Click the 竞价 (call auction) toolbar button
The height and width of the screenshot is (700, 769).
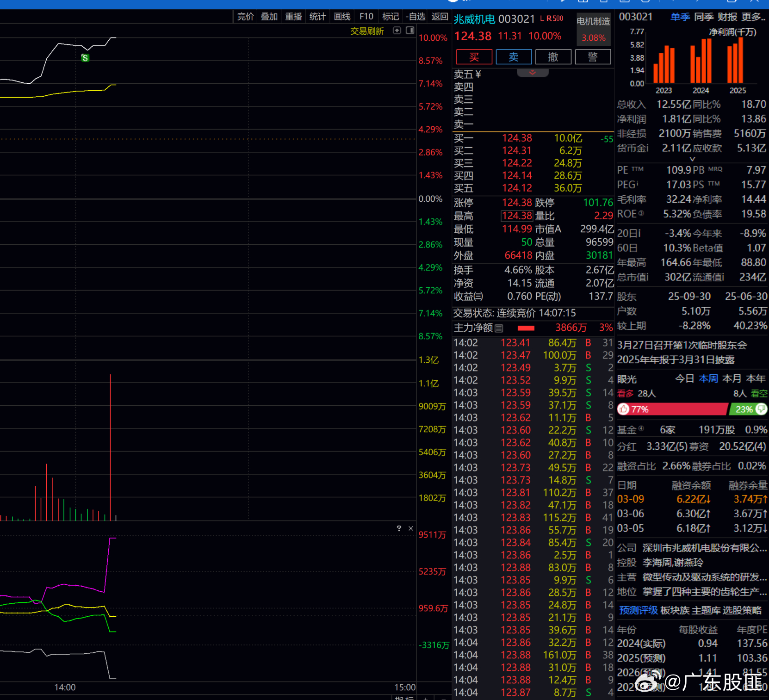pos(245,17)
